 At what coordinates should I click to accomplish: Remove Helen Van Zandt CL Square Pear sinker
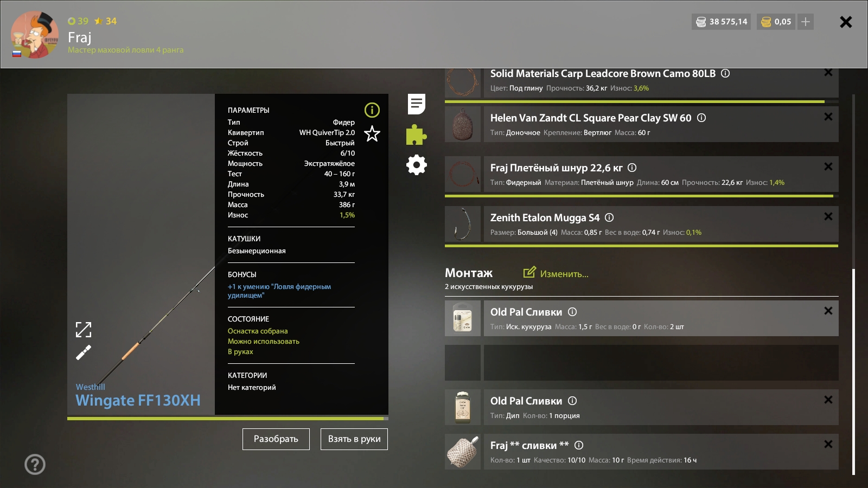pyautogui.click(x=828, y=117)
